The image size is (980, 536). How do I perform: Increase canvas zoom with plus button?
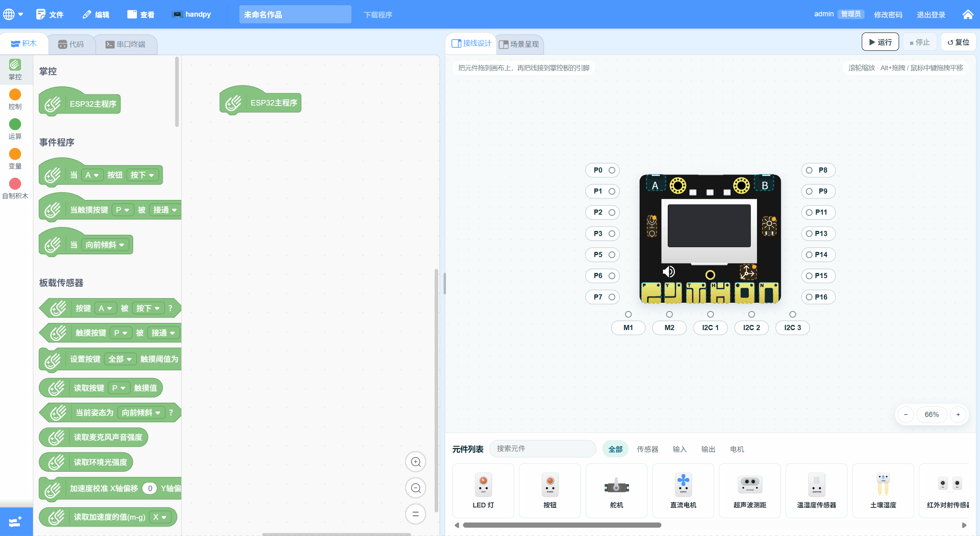click(x=958, y=415)
